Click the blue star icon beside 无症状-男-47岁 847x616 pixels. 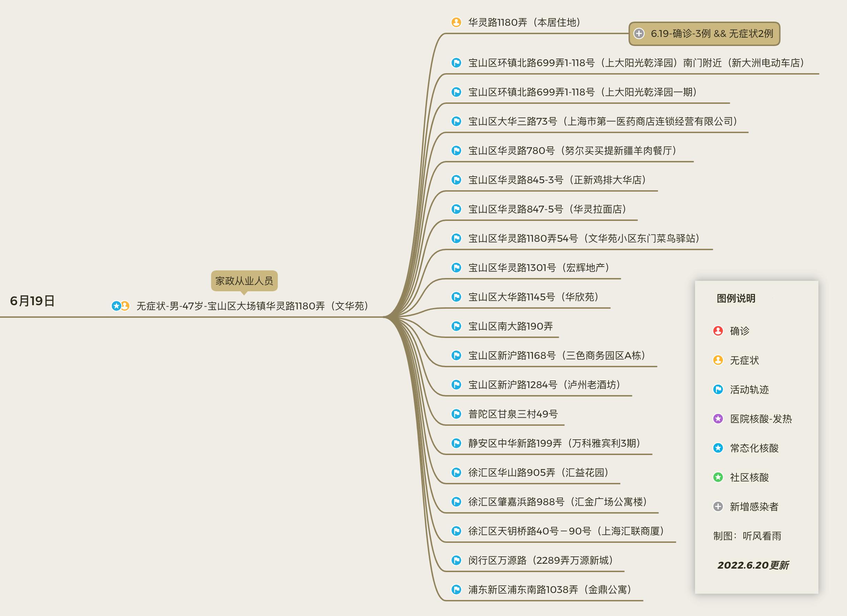tap(116, 306)
